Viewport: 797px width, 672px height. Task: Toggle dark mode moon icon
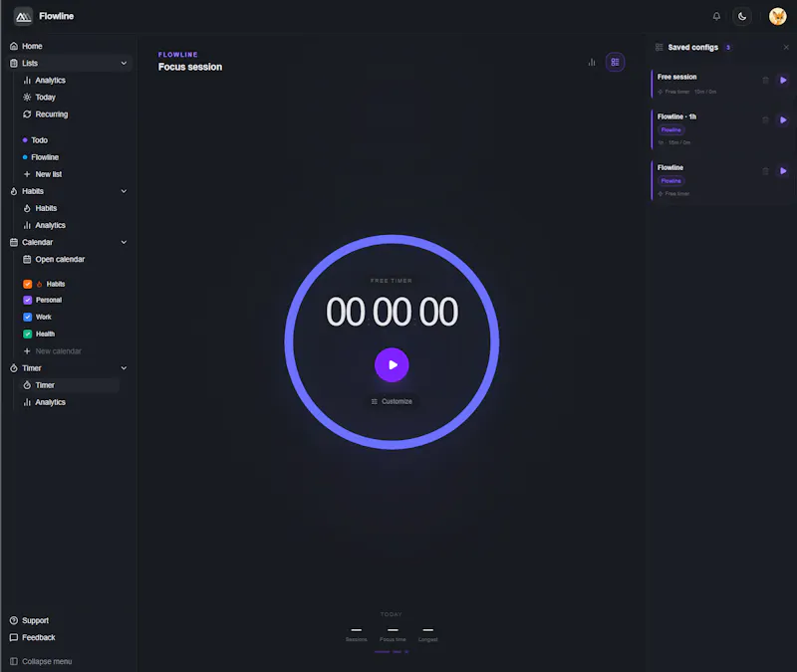coord(741,16)
